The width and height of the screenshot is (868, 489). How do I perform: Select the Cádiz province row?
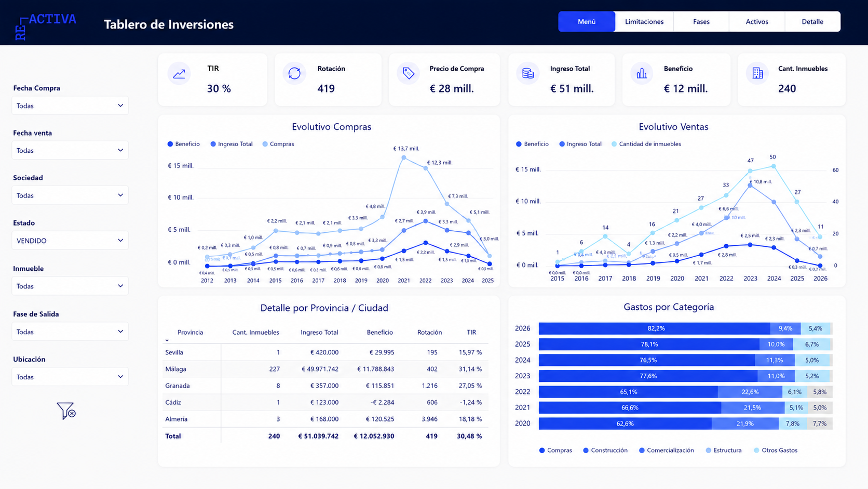point(324,402)
